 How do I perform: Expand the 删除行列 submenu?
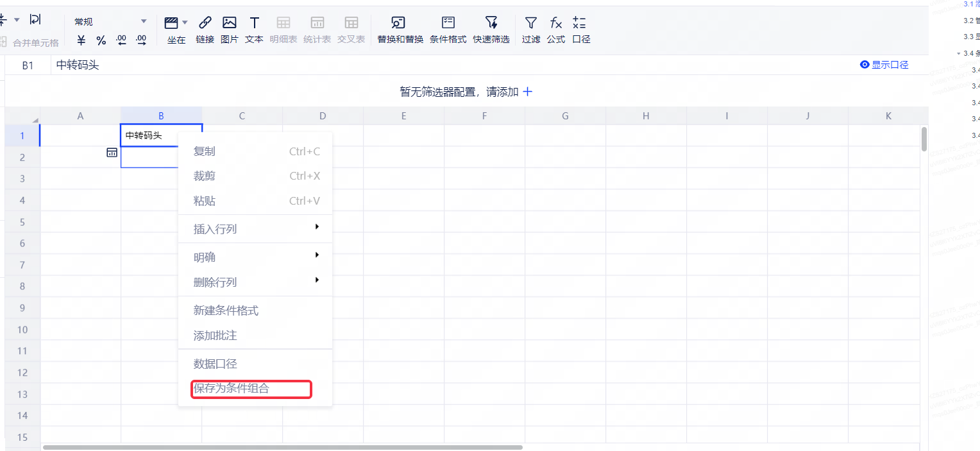pyautogui.click(x=255, y=282)
